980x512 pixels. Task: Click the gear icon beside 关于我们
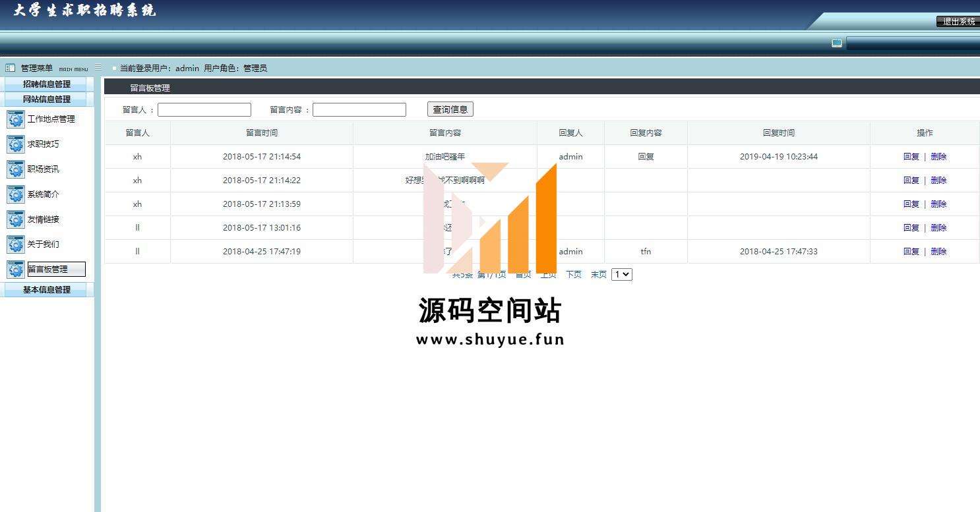tap(16, 244)
